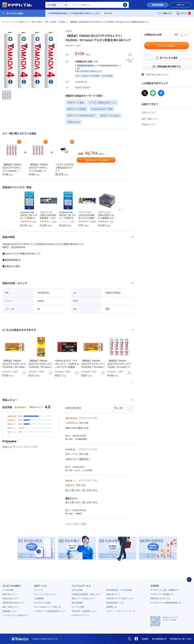Screen dimensions: 194x644
Task: Click the orange カートに入れる button
Action: 167,46
